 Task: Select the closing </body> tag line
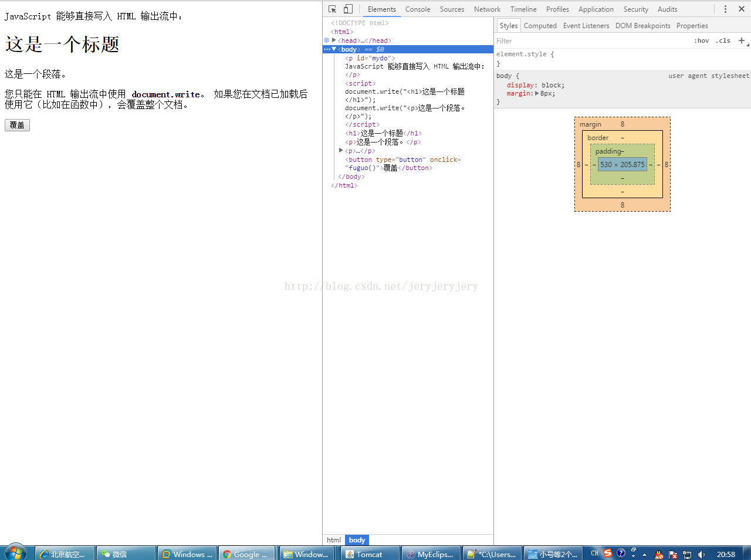tap(351, 177)
